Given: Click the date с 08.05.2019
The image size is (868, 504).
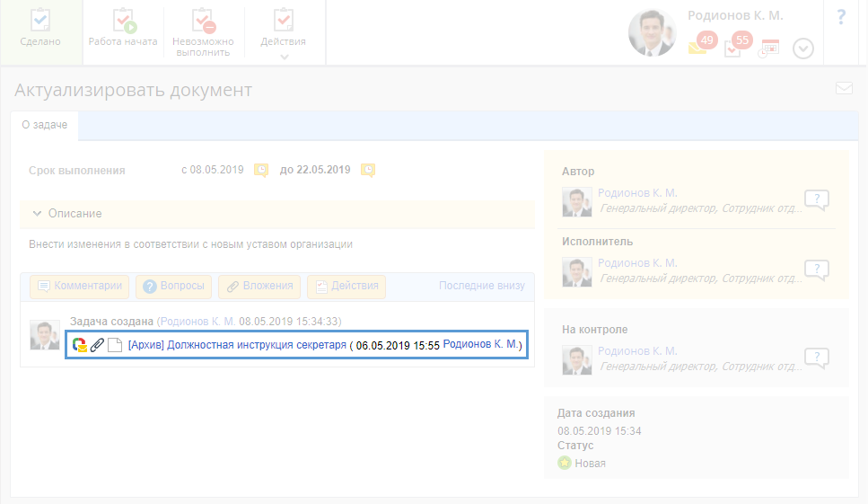Looking at the screenshot, I should point(213,170).
